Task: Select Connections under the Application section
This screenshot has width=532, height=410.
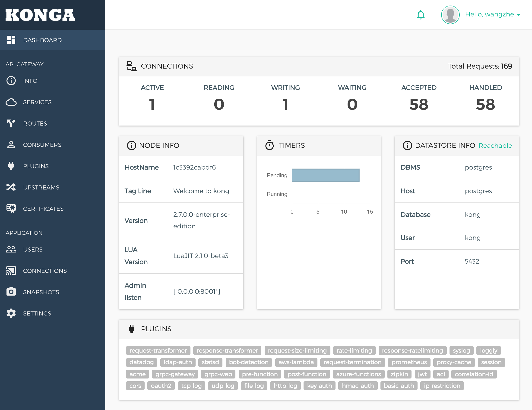Action: [x=45, y=271]
